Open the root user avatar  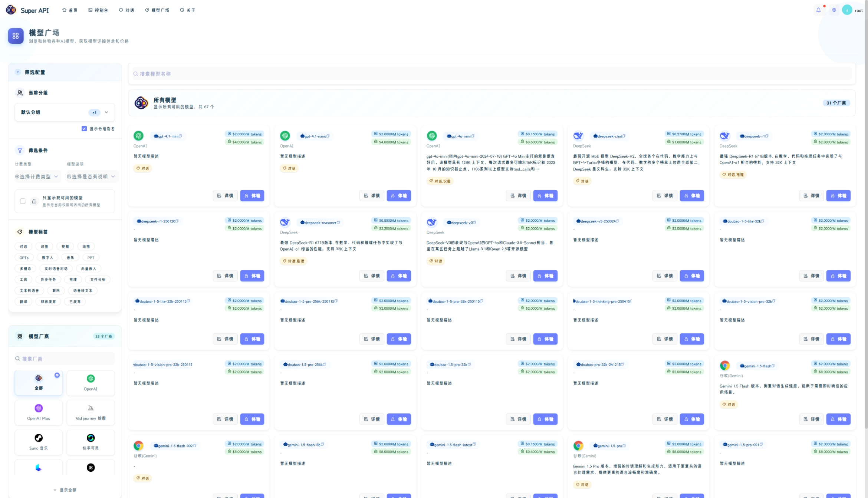[x=847, y=10]
